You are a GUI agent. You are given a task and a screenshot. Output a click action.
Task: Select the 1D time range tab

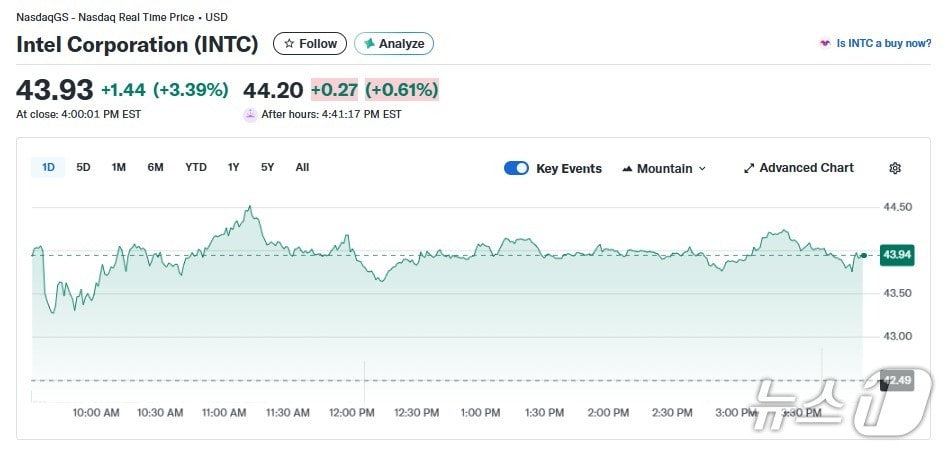[x=48, y=167]
